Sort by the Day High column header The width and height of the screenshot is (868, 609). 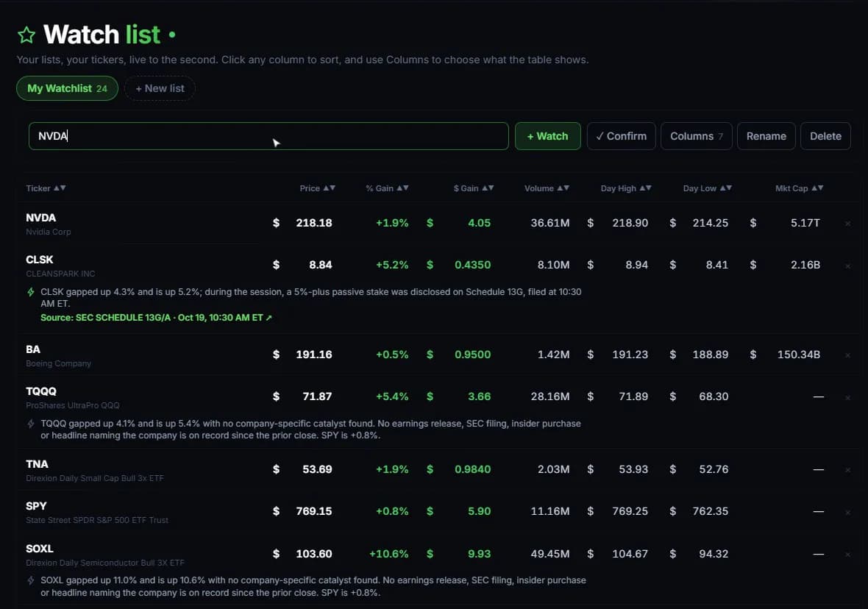pos(625,188)
